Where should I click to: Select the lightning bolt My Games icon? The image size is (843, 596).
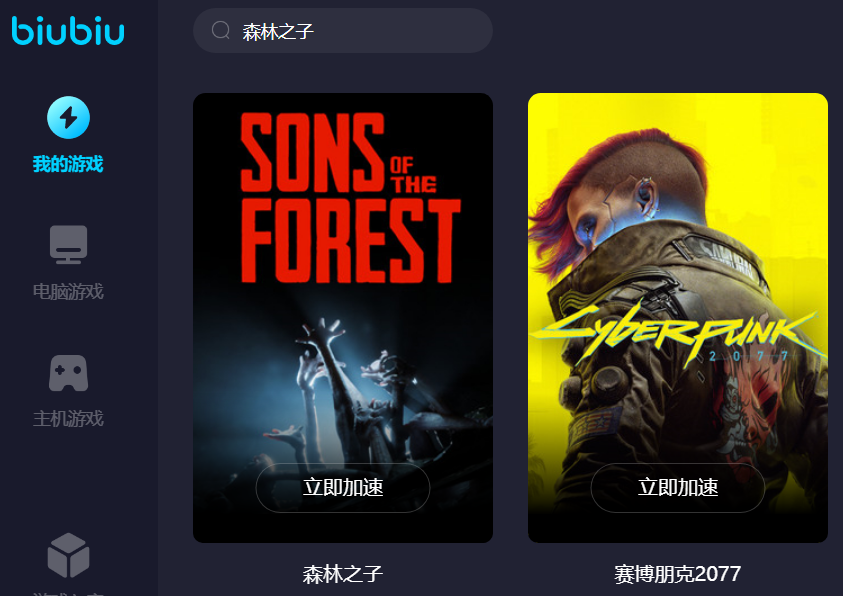pos(68,117)
